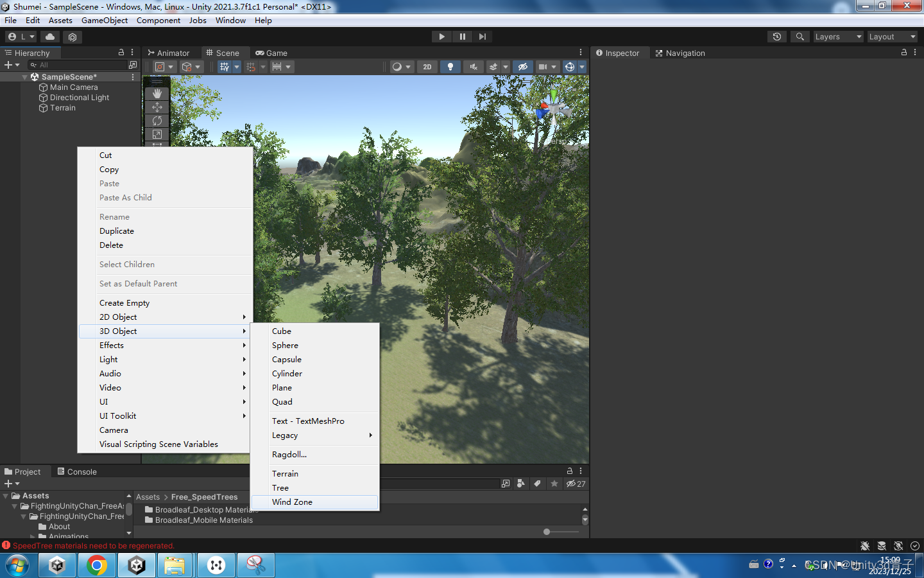
Task: Open the Hierarchy create plus dropdown
Action: [12, 65]
